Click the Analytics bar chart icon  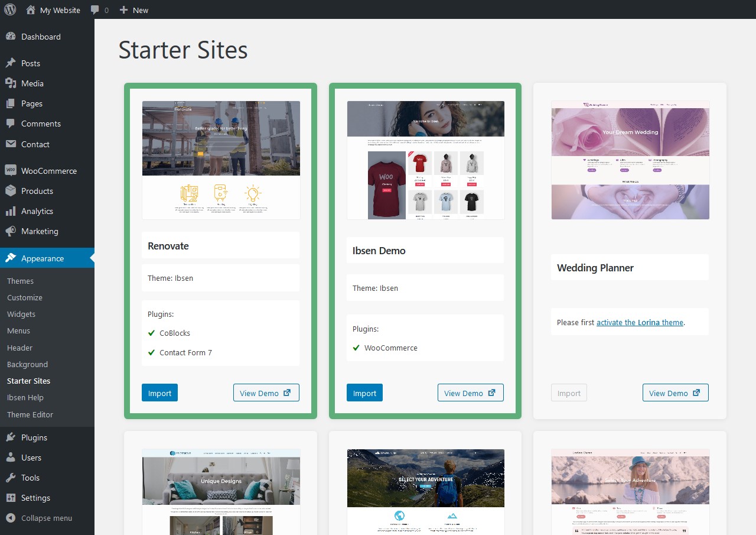pos(11,211)
